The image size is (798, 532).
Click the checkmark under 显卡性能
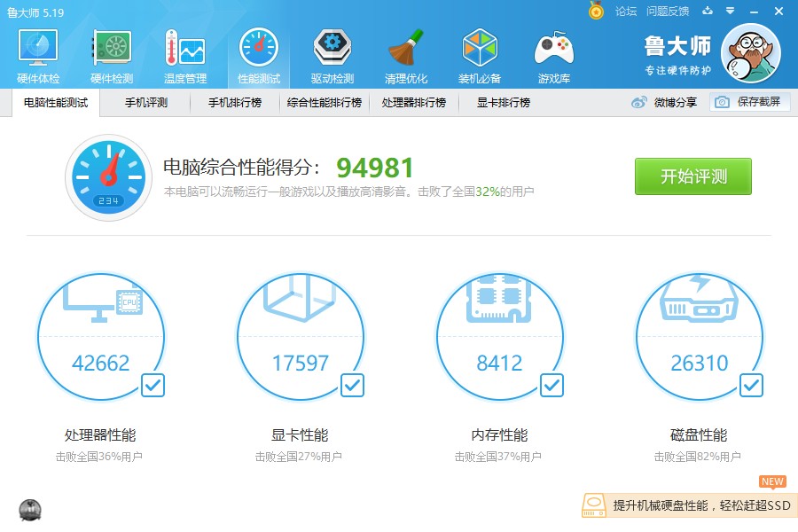[352, 385]
